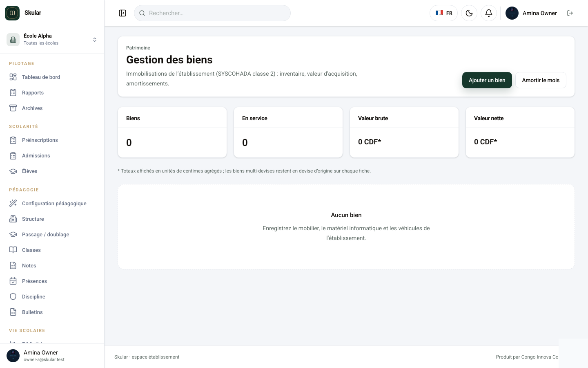The height and width of the screenshot is (368, 588).
Task: Click the Ajouter un bien button
Action: tap(487, 80)
